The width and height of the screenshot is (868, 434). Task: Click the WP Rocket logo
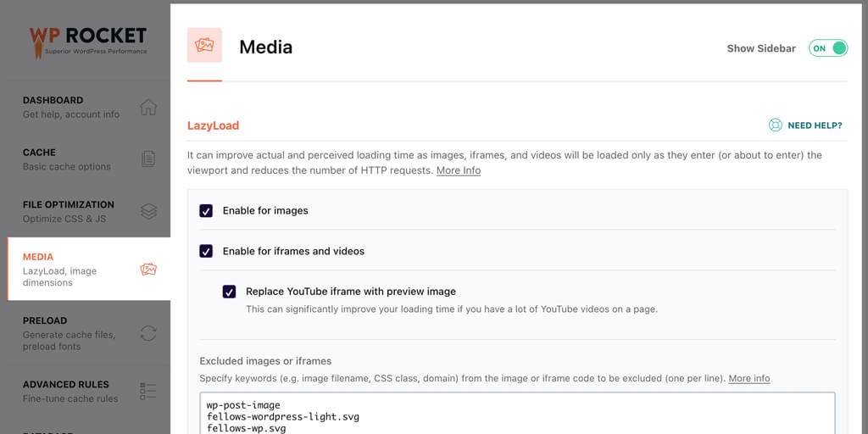[88, 42]
